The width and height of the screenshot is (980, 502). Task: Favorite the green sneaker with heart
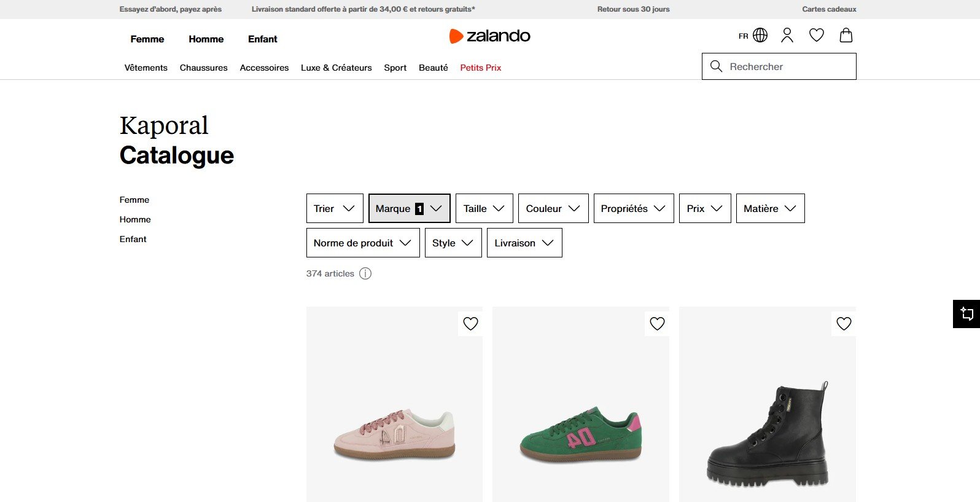coord(657,323)
